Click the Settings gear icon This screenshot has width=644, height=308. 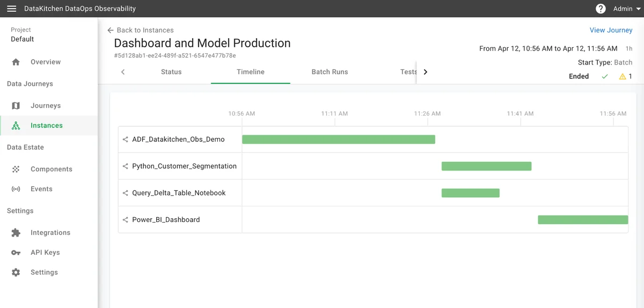click(x=16, y=273)
